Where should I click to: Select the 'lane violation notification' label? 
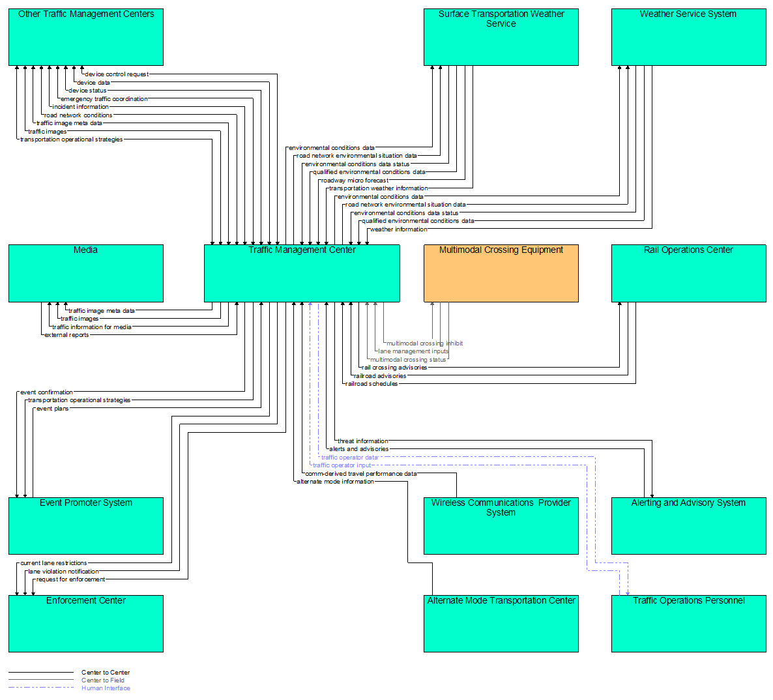click(x=64, y=572)
